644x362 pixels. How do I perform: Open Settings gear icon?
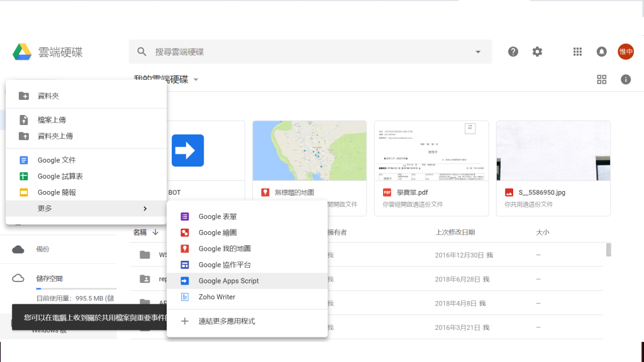537,52
